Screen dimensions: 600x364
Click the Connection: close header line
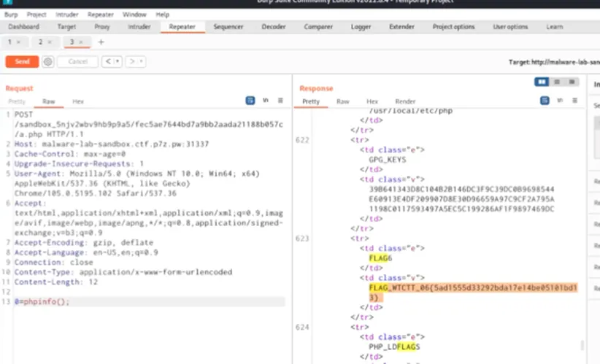53,263
